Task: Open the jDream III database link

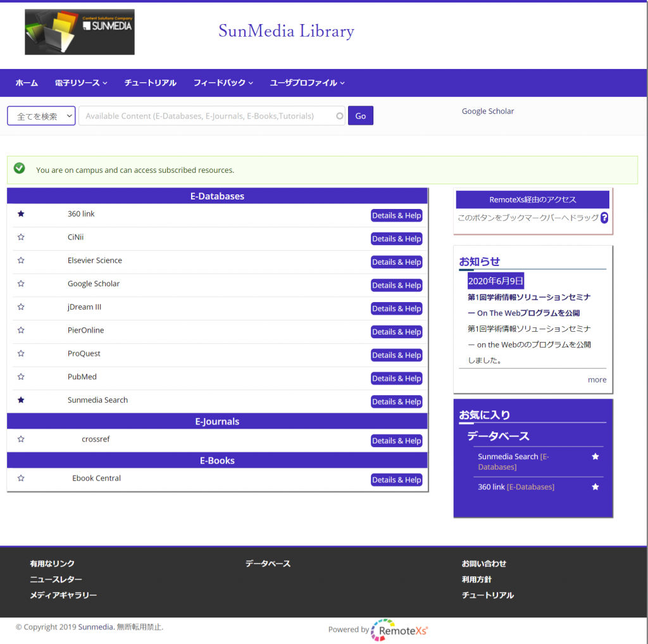Action: pos(84,307)
